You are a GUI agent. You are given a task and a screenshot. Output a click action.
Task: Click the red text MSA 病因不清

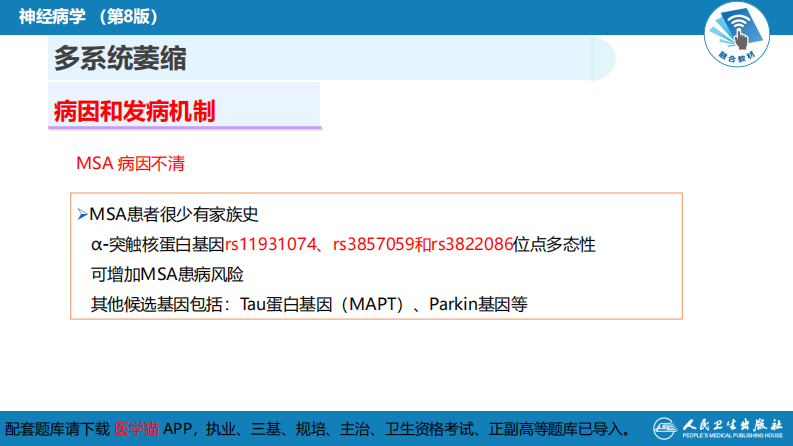click(130, 163)
